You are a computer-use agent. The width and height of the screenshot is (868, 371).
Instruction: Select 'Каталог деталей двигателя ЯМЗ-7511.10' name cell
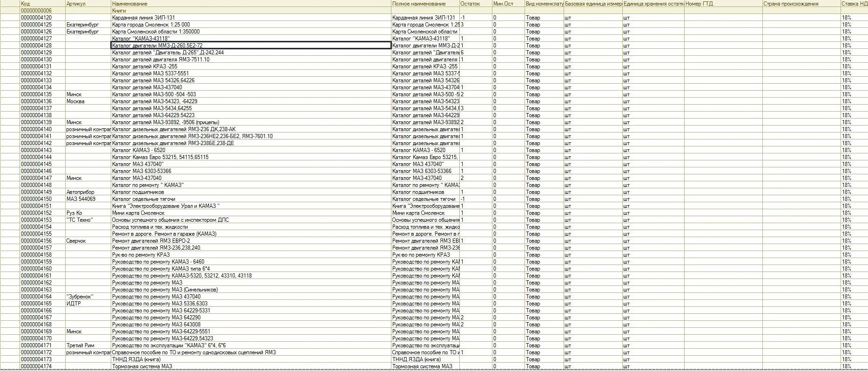251,60
